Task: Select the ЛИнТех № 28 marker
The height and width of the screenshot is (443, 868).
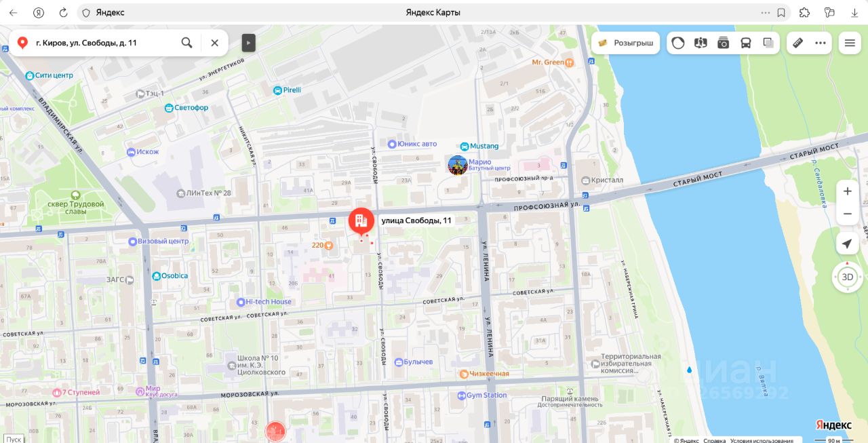Action: click(180, 193)
